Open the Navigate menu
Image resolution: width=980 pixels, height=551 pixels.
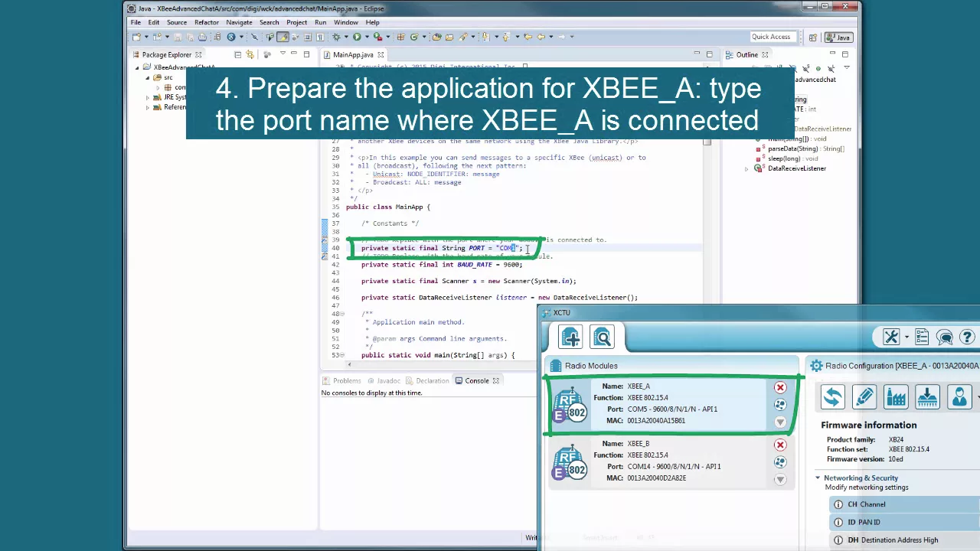coord(239,22)
